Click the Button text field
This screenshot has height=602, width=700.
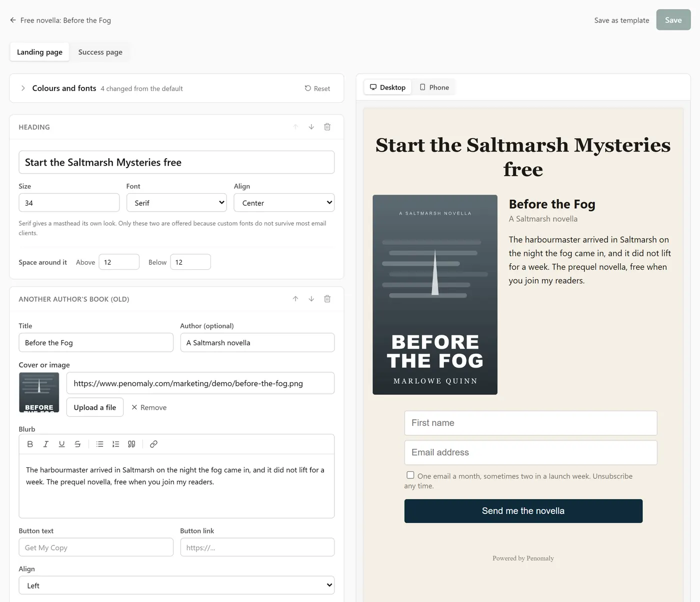pyautogui.click(x=96, y=547)
